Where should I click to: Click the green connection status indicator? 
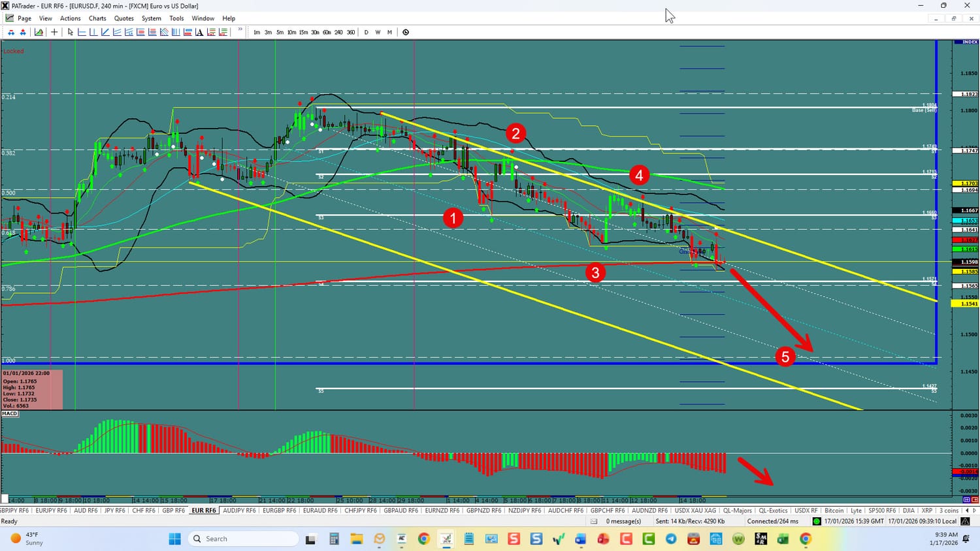tap(817, 521)
